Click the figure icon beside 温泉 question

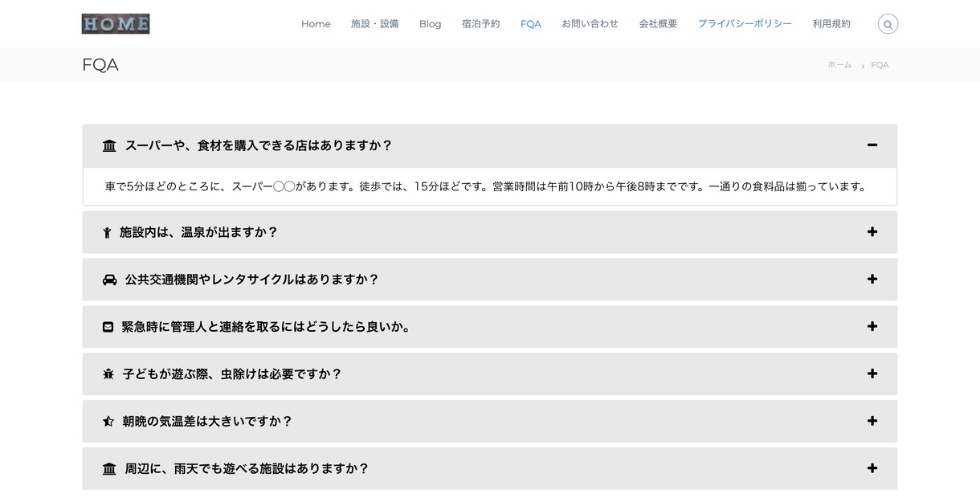[107, 233]
